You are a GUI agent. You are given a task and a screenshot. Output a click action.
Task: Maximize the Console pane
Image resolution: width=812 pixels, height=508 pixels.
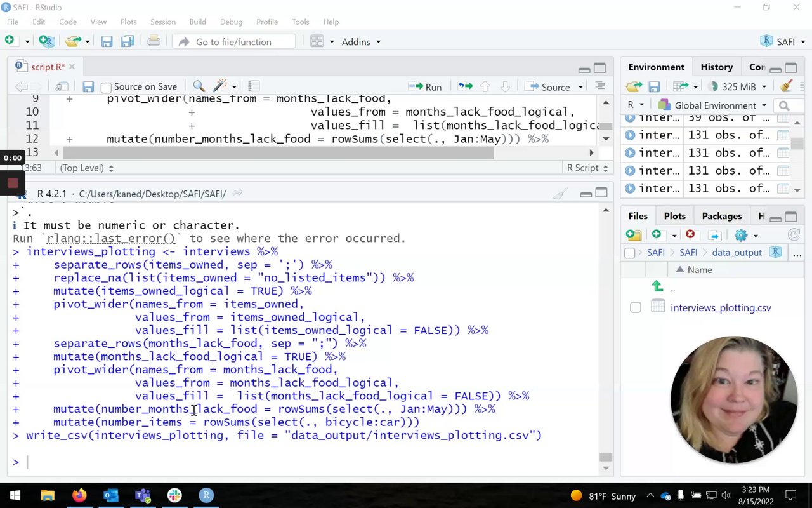(x=601, y=193)
